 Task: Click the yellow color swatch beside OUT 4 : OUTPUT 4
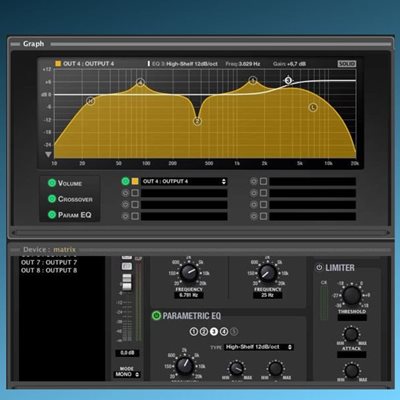click(x=135, y=181)
